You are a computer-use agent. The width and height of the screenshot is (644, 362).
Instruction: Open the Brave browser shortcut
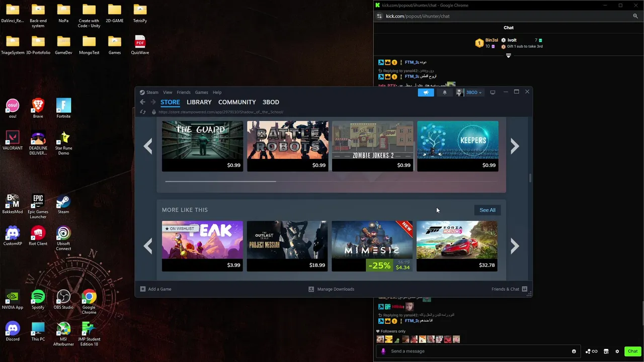coord(38,108)
